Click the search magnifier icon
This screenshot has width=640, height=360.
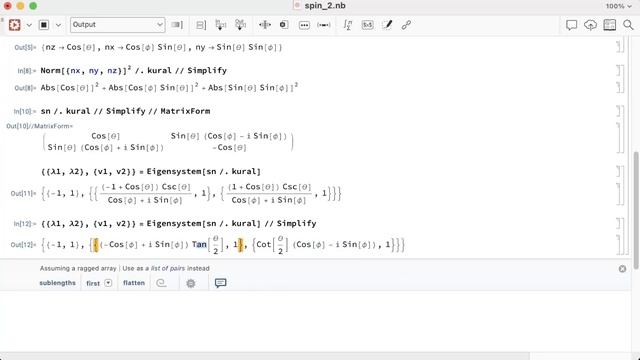(628, 25)
